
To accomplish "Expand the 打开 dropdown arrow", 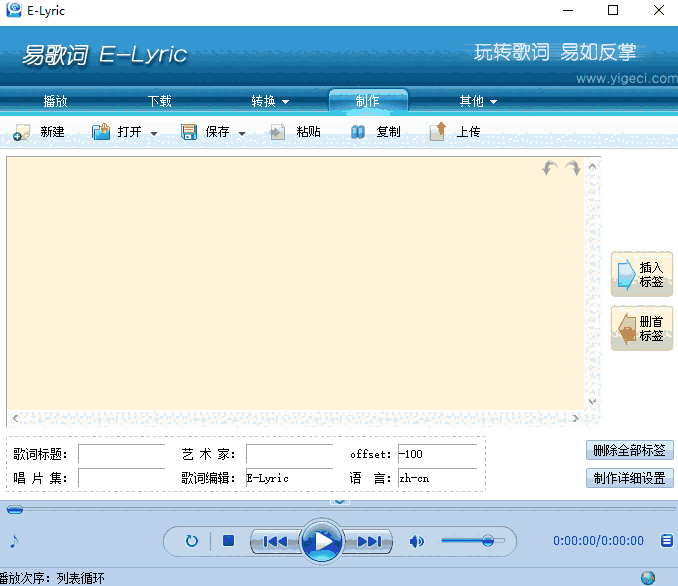I will point(154,134).
